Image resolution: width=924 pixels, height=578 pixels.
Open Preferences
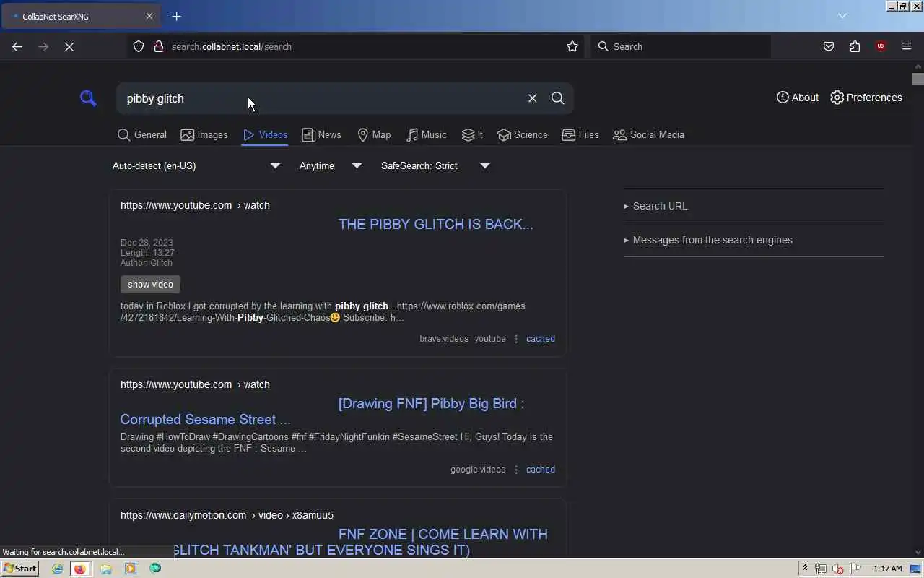[x=866, y=98]
